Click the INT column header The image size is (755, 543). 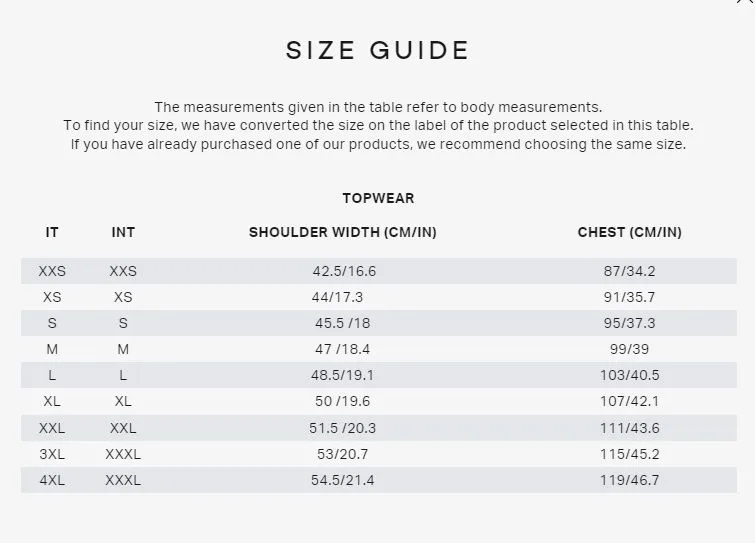click(x=123, y=232)
